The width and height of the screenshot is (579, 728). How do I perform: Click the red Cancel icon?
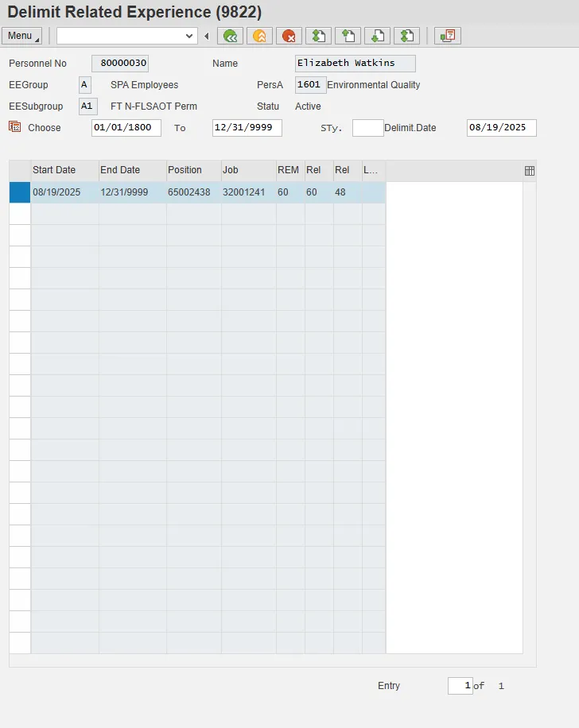(288, 36)
